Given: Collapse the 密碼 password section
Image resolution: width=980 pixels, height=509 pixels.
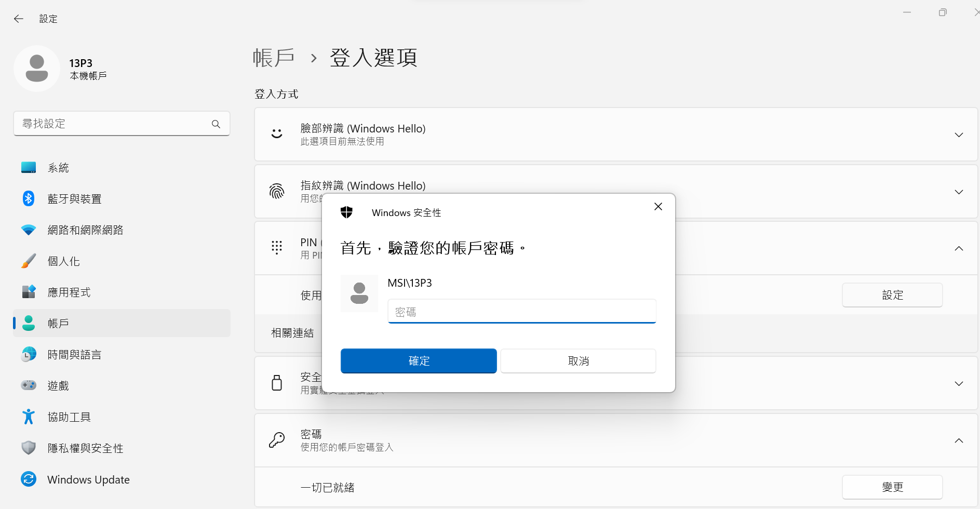Looking at the screenshot, I should [959, 441].
